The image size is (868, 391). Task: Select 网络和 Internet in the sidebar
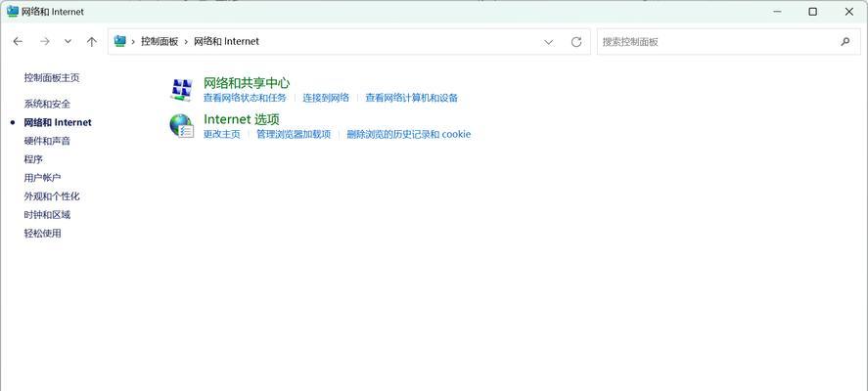click(58, 123)
